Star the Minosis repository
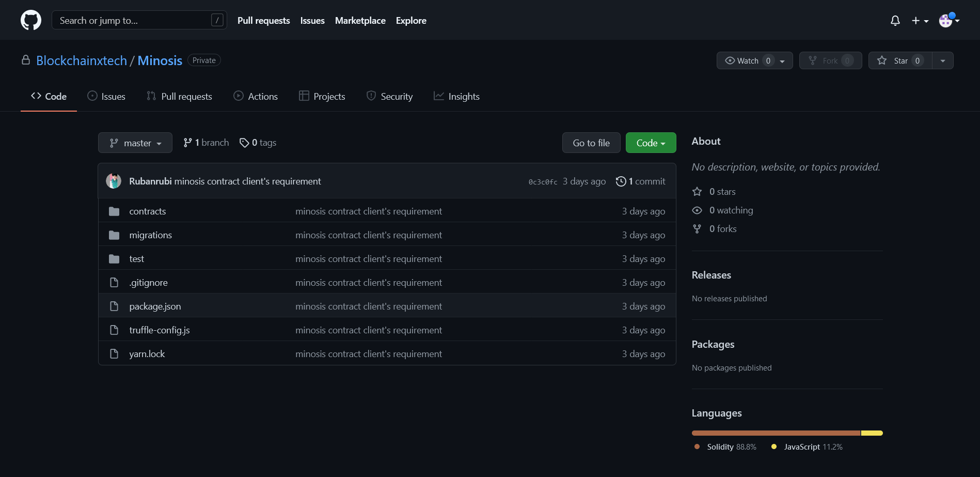980x477 pixels. [x=900, y=60]
